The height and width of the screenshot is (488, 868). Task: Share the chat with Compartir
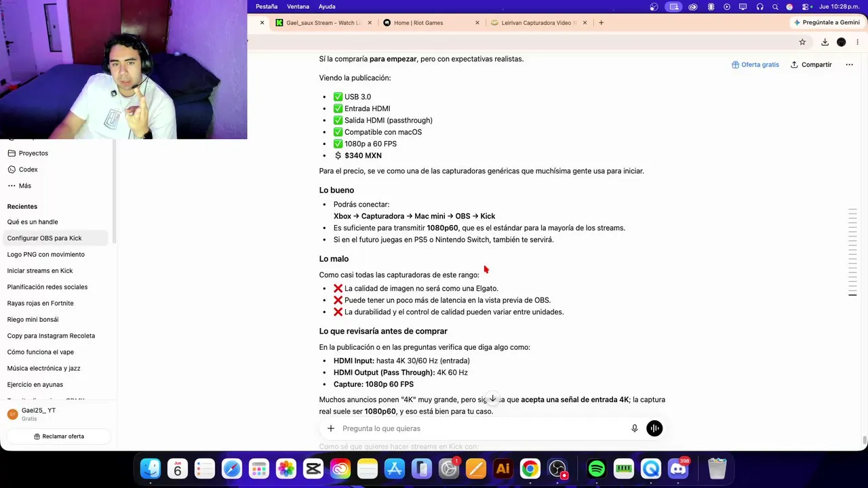pyautogui.click(x=811, y=65)
